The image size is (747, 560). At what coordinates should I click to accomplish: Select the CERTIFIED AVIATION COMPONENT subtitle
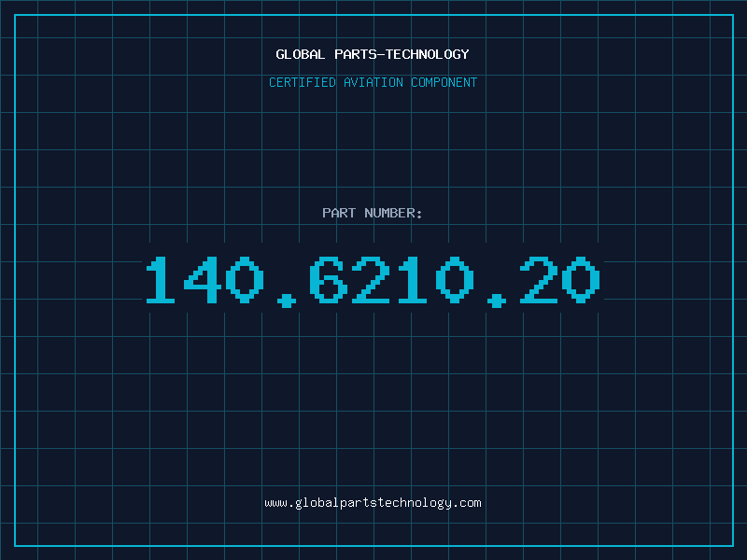point(373,82)
